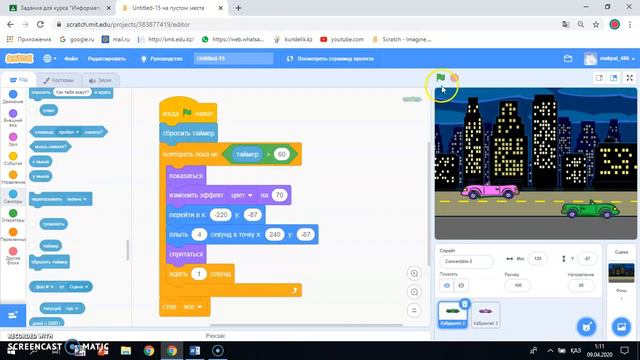Open the Сцена dropdown in palette block
640x360 pixels.
click(x=78, y=287)
